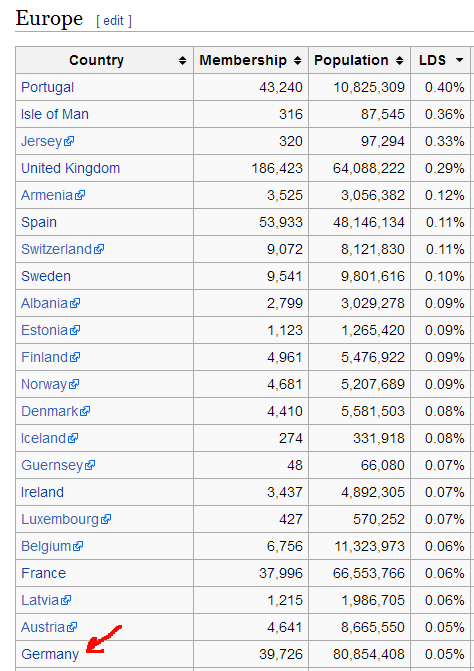
Task: Sort table by Country column arrows
Action: [183, 60]
